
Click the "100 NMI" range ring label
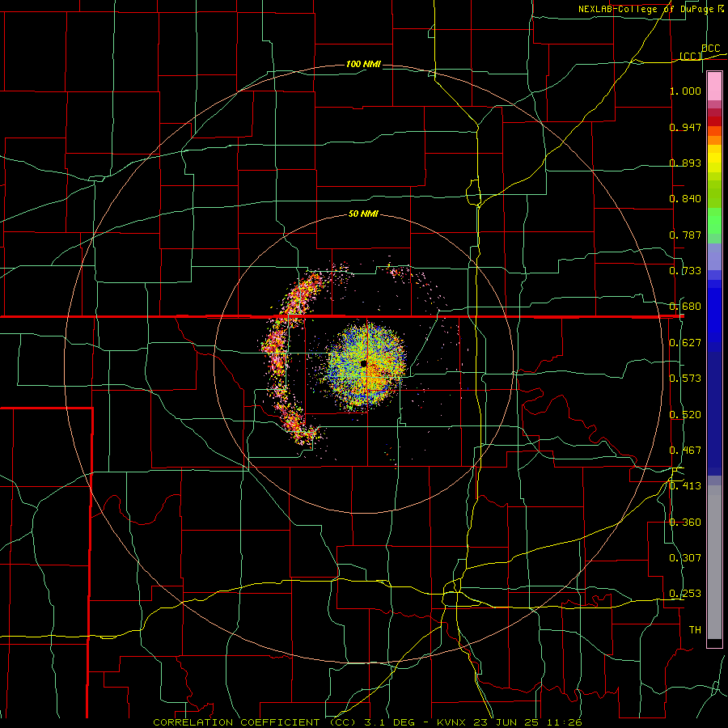pyautogui.click(x=363, y=64)
